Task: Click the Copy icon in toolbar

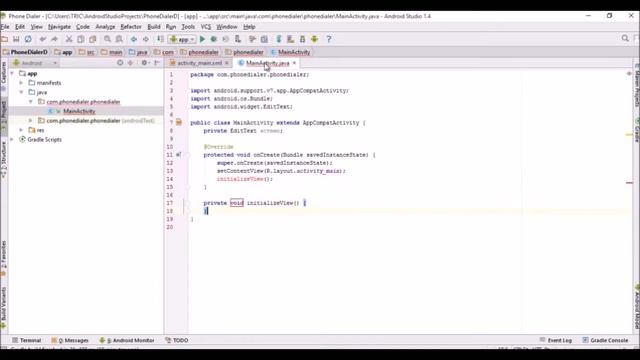Action: pyautogui.click(x=81, y=39)
